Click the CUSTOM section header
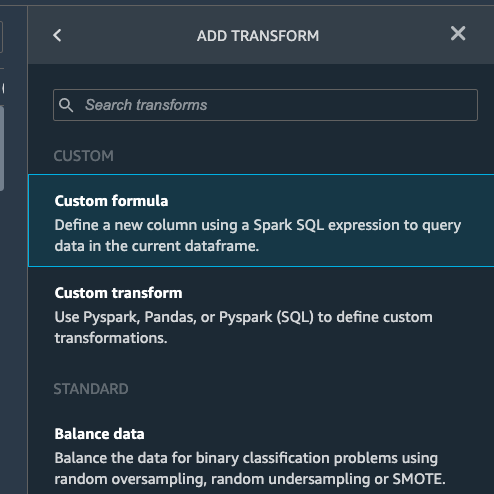Screen dimensions: 494x494 pos(84,156)
